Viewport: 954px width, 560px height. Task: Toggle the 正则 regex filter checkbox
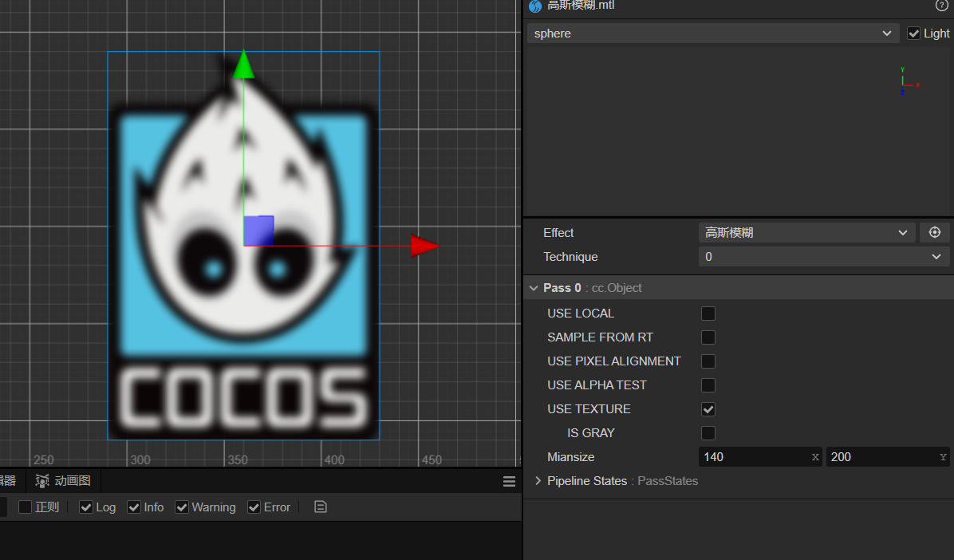coord(25,507)
